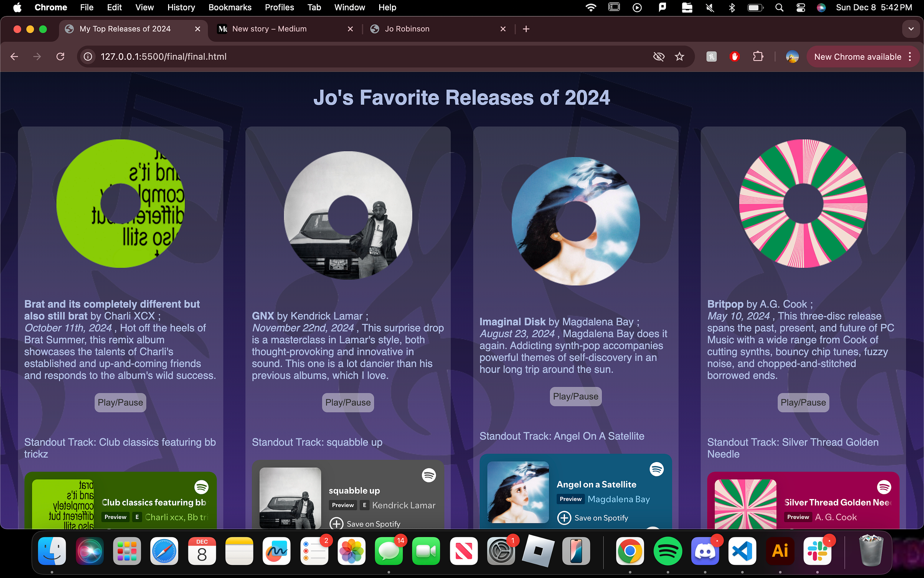Click Play/Pause under the Brat album
This screenshot has width=924, height=578.
[x=120, y=403]
